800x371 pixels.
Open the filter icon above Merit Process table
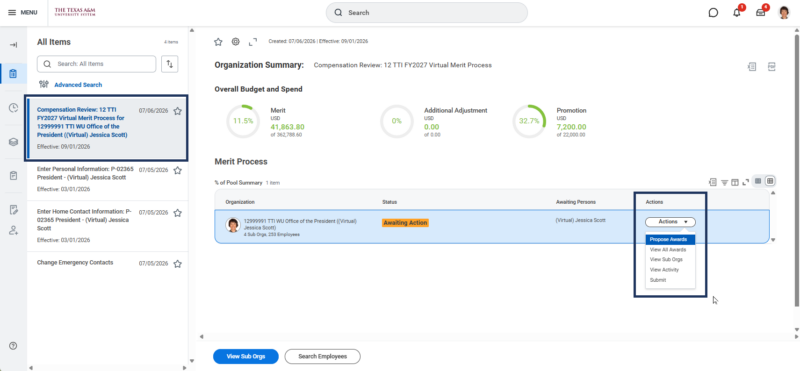pyautogui.click(x=724, y=182)
